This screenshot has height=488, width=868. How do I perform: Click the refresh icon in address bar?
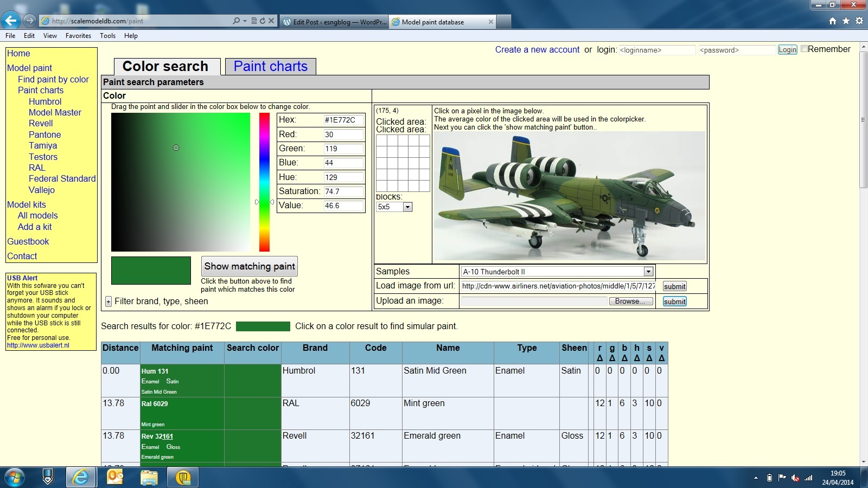263,21
